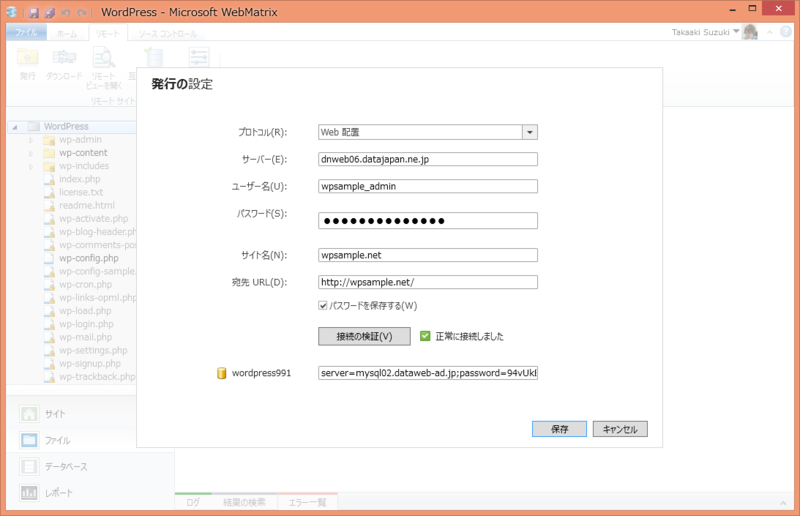Expand the wp-includes folder arrow
Viewport: 800px width, 516px height.
tap(31, 166)
